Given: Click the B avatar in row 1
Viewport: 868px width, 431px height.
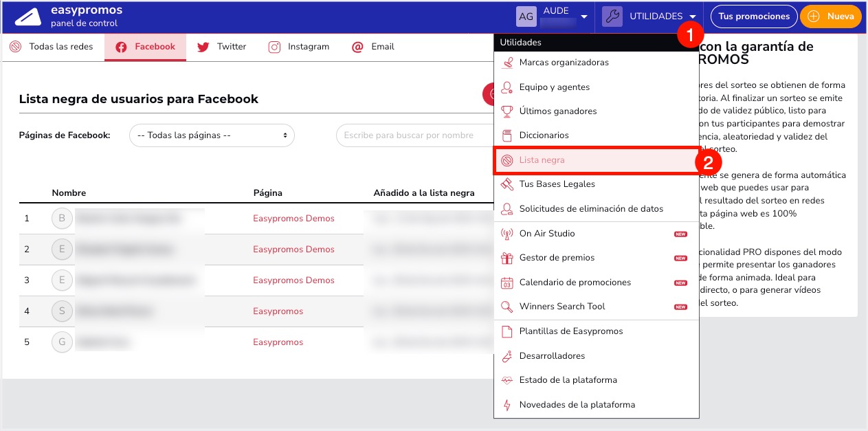Looking at the screenshot, I should pyautogui.click(x=62, y=219).
